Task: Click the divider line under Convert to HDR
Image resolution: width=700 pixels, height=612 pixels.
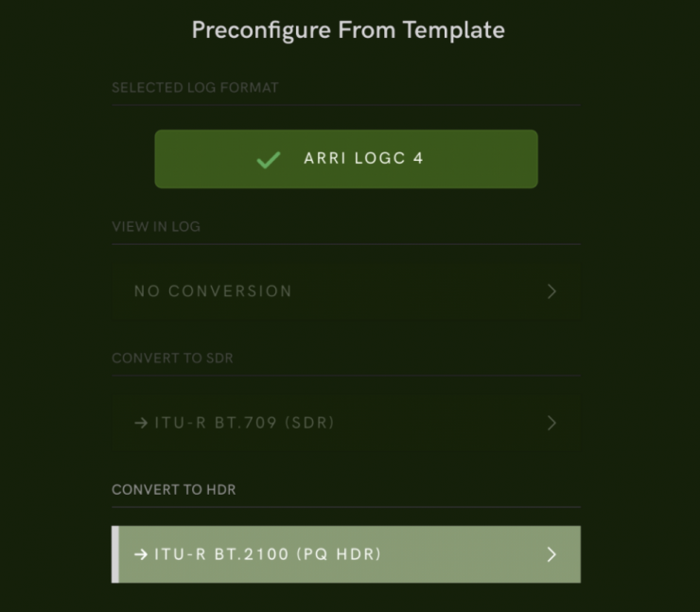Action: pyautogui.click(x=346, y=507)
